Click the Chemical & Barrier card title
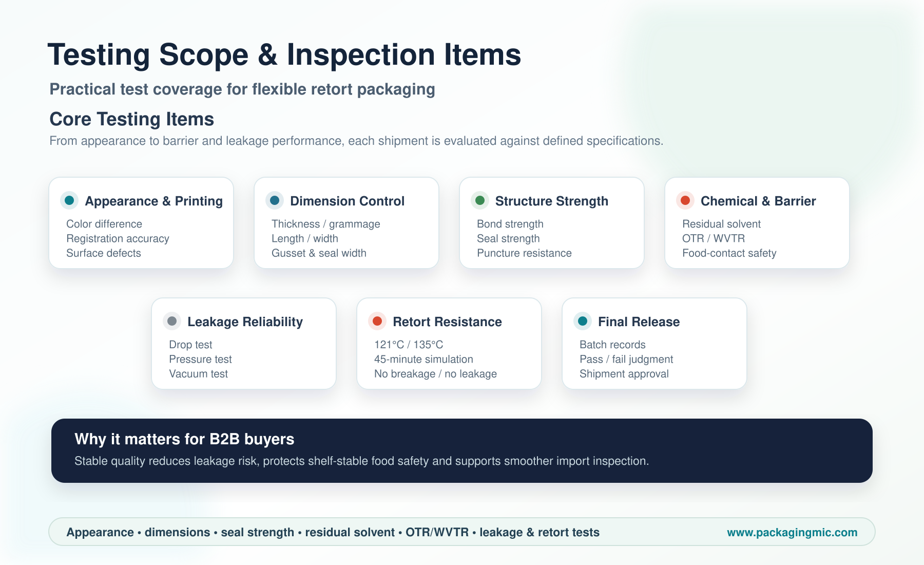Screen dimensions: 924x565 point(758,201)
